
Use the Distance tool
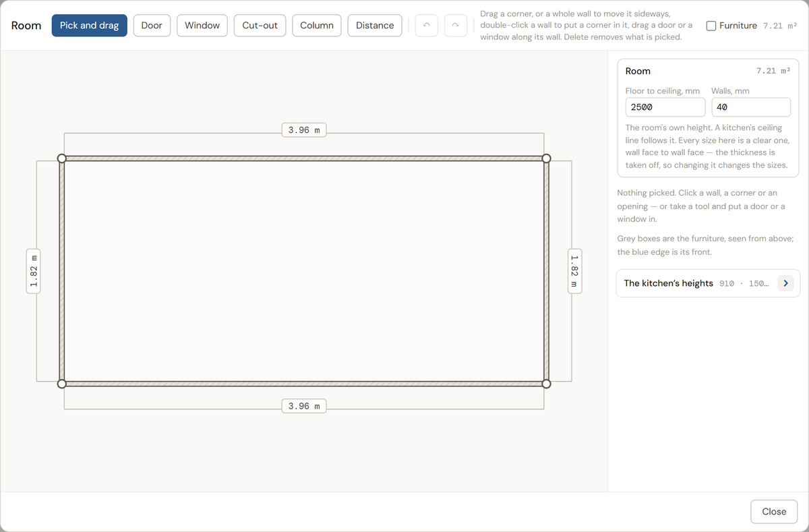point(375,26)
